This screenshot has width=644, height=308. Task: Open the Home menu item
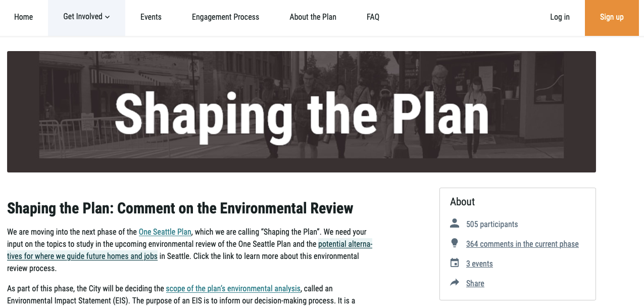pos(24,17)
